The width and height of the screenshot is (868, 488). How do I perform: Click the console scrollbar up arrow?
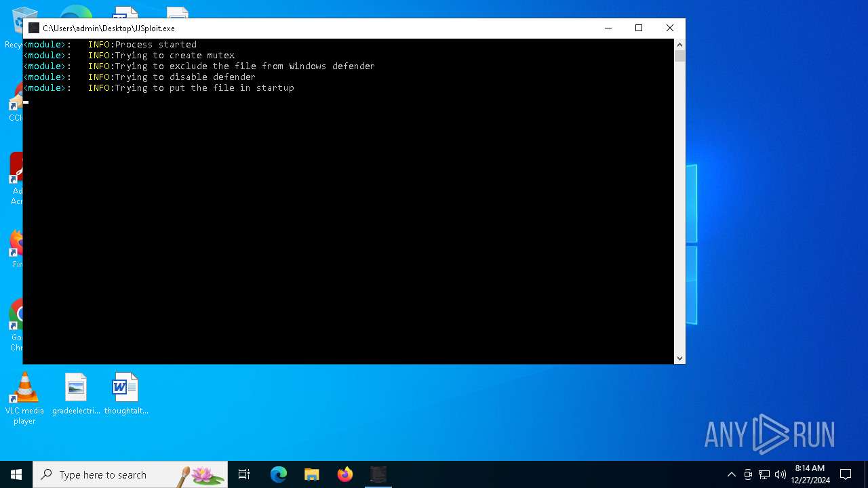click(x=679, y=45)
